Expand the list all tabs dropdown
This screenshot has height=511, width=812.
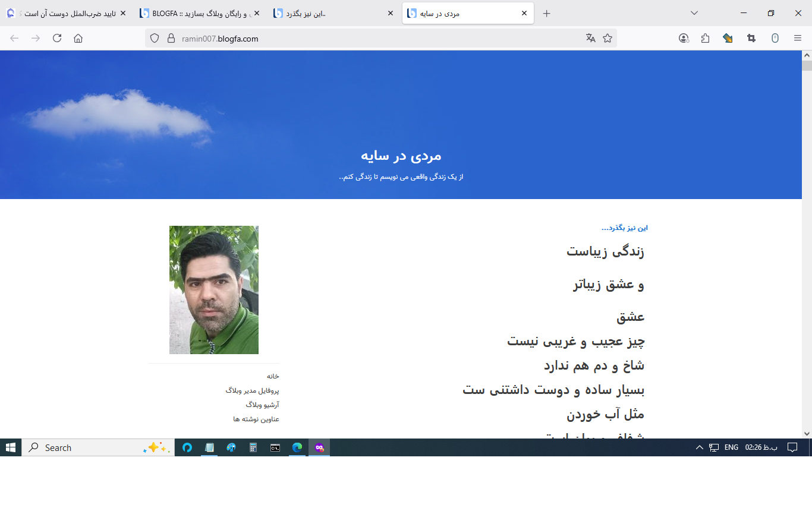click(x=694, y=13)
